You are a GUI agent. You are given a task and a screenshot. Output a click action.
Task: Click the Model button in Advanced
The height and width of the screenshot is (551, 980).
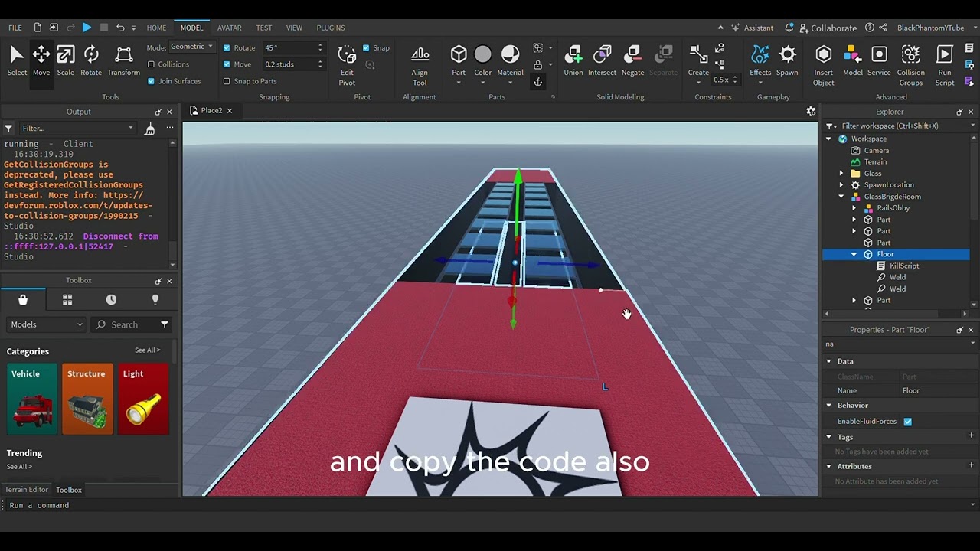[853, 61]
